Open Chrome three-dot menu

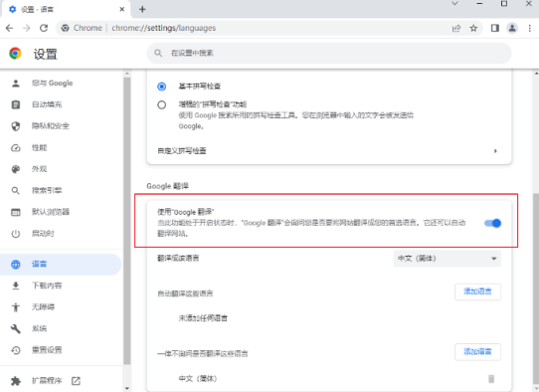[529, 28]
